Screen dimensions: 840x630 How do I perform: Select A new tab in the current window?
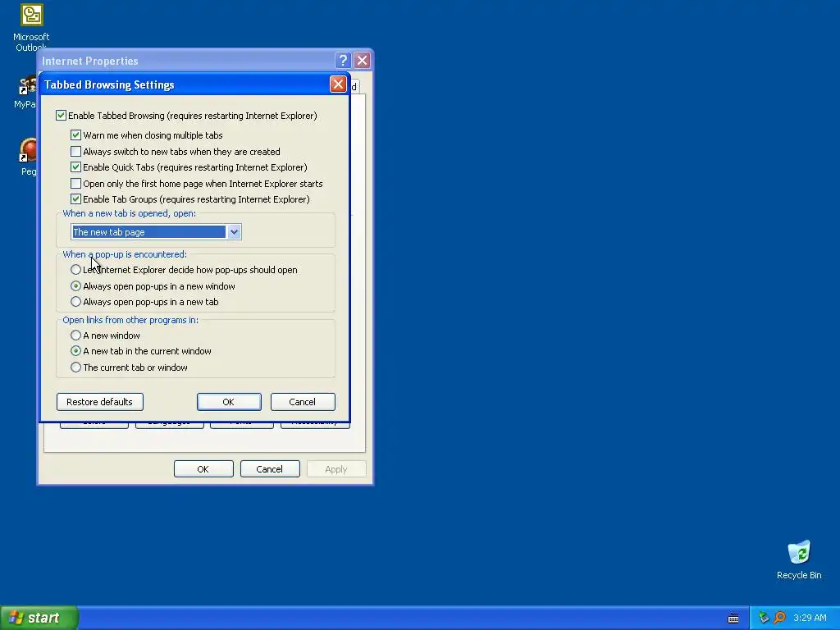tap(75, 351)
